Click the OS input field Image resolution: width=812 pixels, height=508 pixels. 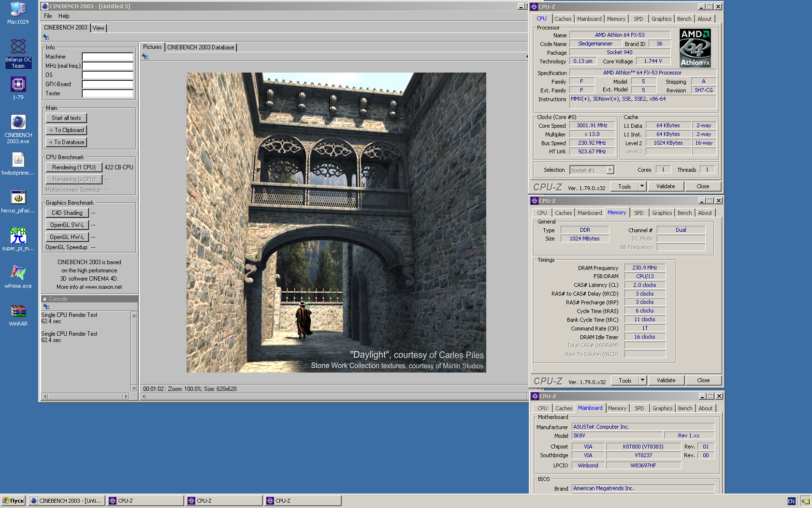tap(107, 75)
